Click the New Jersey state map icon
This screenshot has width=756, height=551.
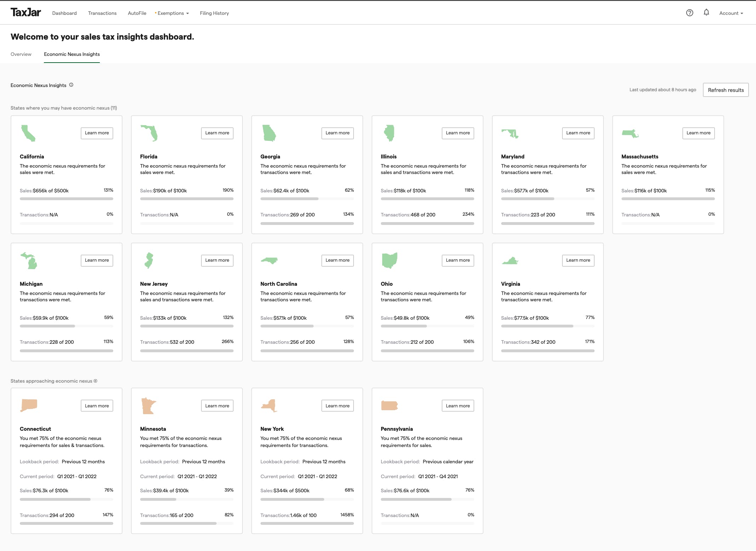149,261
